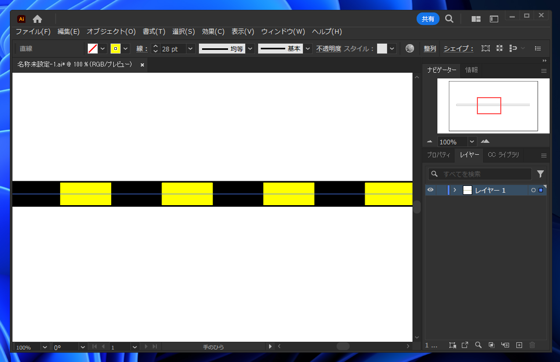Open the オブジェクト(O) menu
Viewport: 560px width, 362px height.
click(x=111, y=32)
